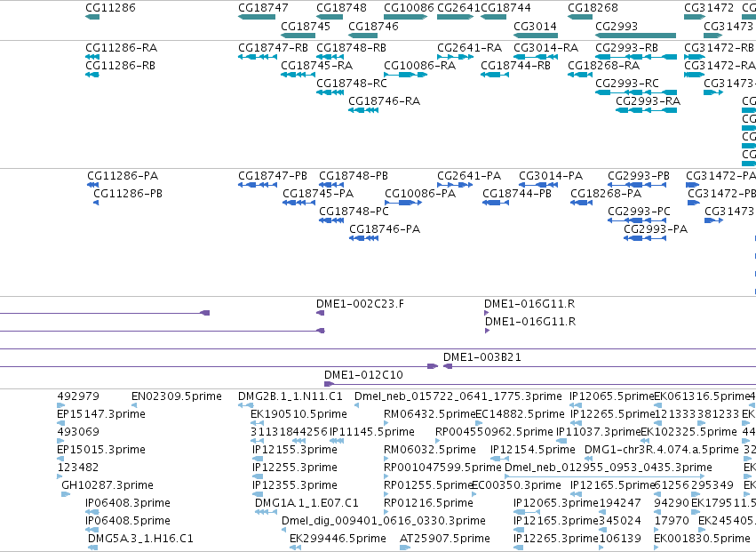Image resolution: width=756 pixels, height=552 pixels.
Task: Click the DMG2B.1_1.N11.C1 EST label
Action: tap(290, 396)
